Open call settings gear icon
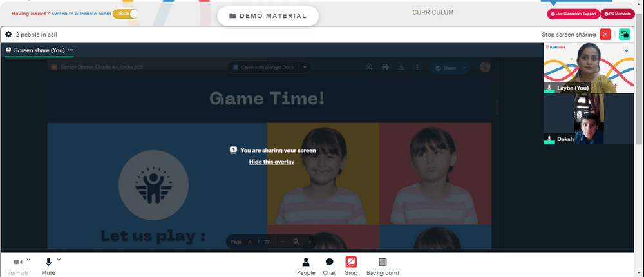The height and width of the screenshot is (277, 644). click(x=8, y=35)
